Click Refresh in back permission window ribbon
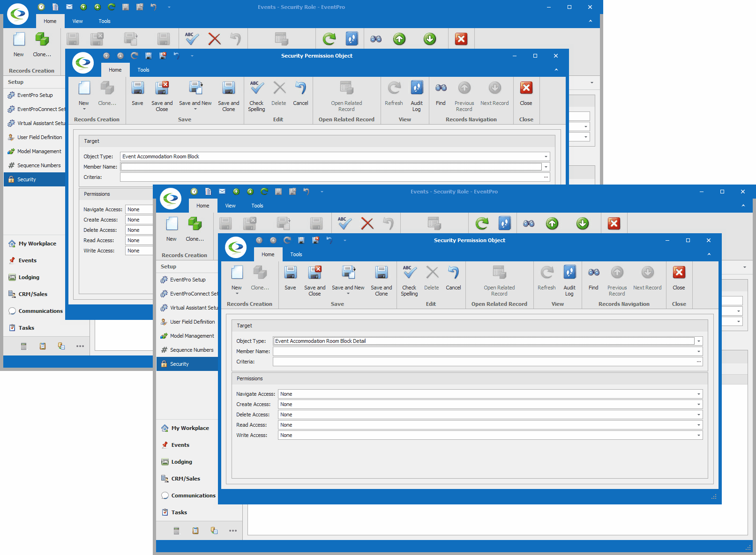 tap(394, 93)
